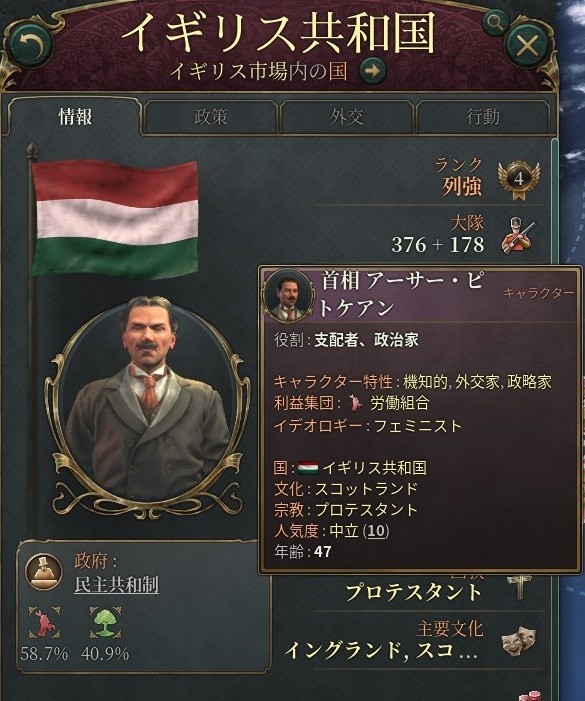
Task: Click the arrow next to イギリス市場内の国
Action: pos(373,70)
